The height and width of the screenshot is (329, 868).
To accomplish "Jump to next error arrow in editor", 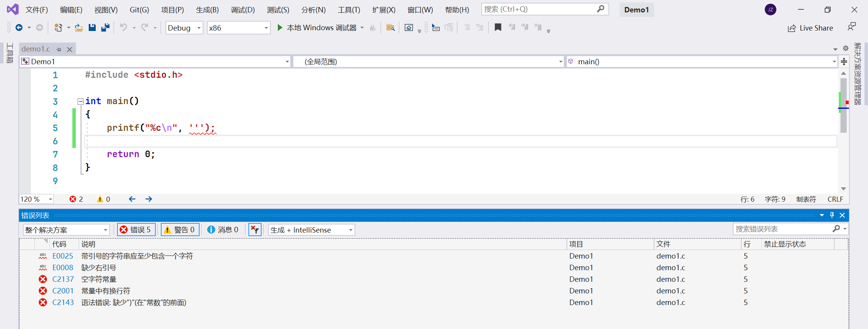I will [149, 199].
